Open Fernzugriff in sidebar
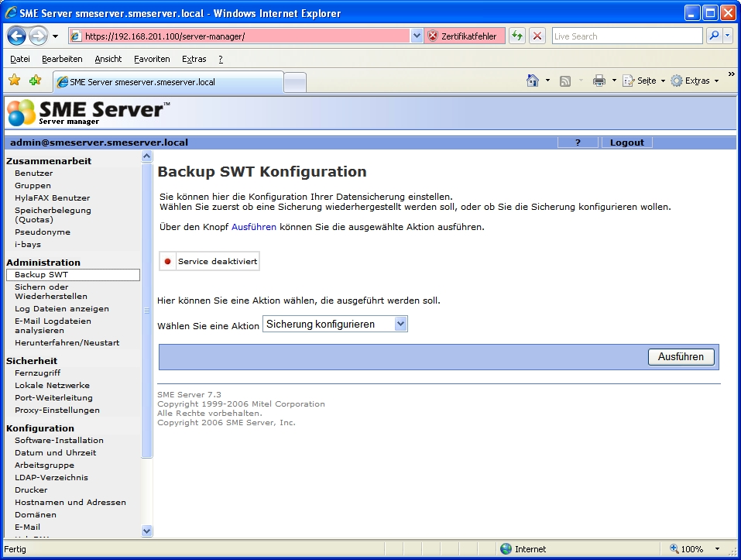 [x=37, y=373]
